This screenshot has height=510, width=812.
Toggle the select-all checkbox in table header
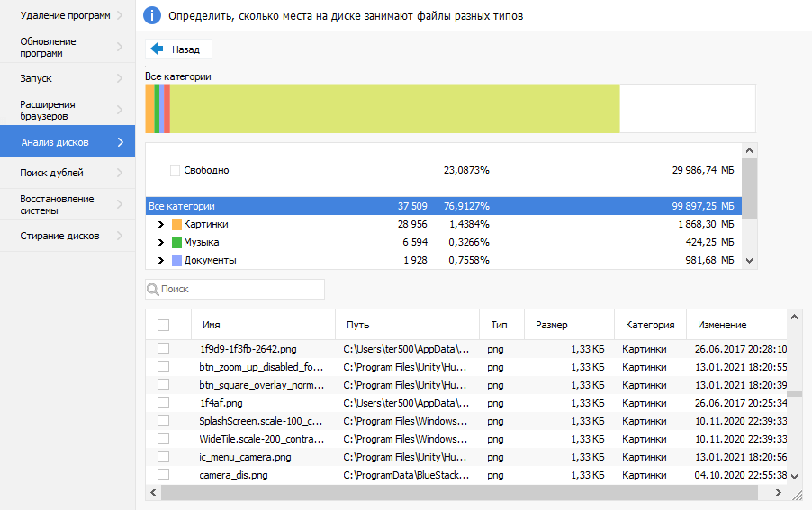click(x=163, y=325)
